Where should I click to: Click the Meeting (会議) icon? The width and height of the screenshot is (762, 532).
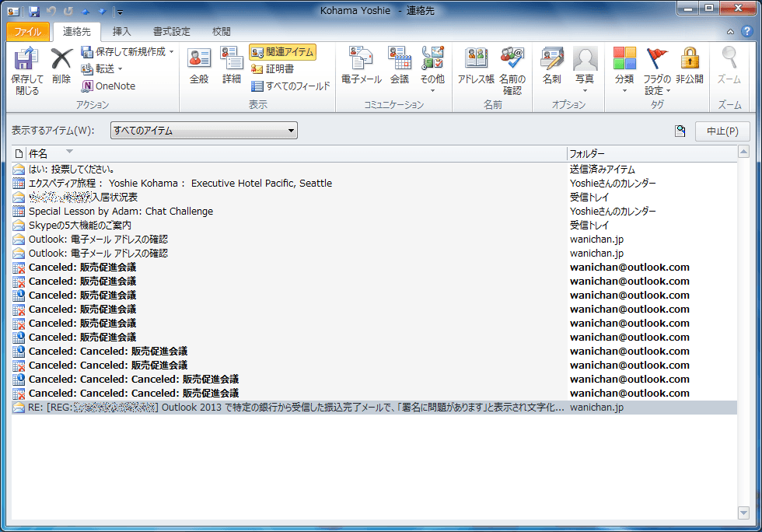pos(400,65)
